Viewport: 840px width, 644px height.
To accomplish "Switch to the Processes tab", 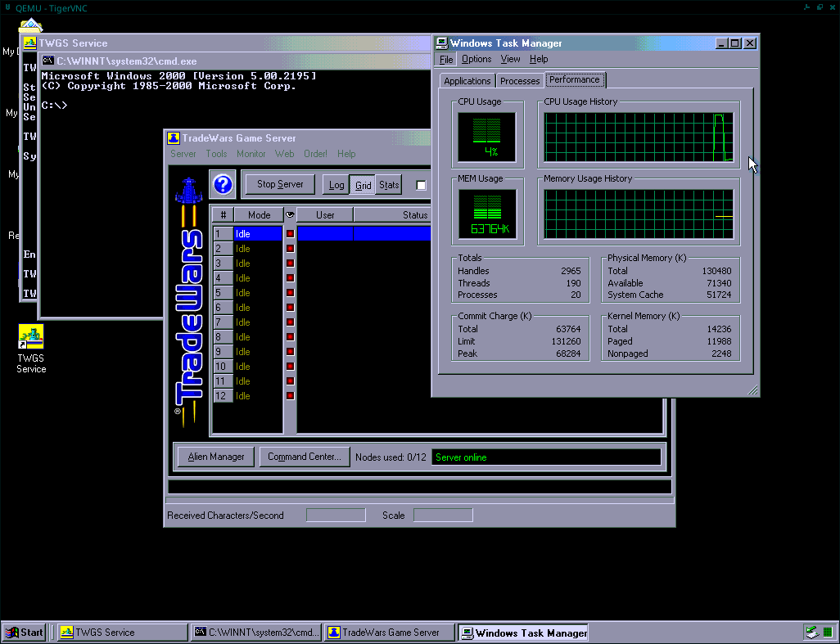I will click(520, 81).
